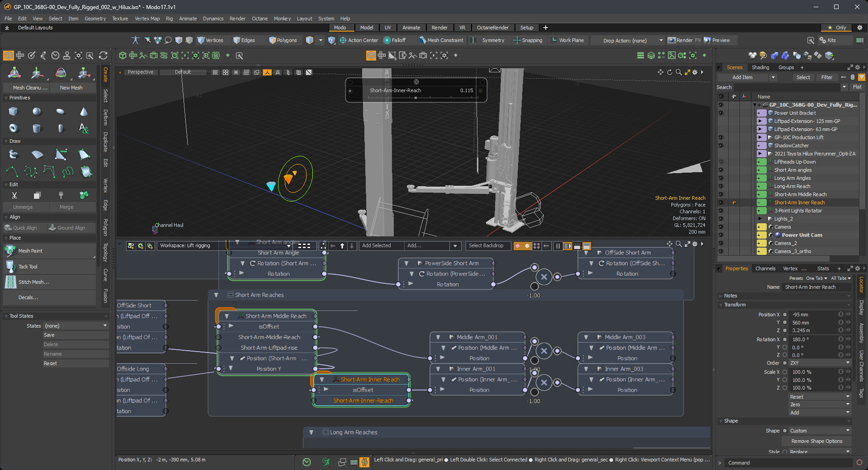Expand the 2021 Toyota Hilux Prerunner item
The width and height of the screenshot is (868, 470).
click(x=760, y=154)
